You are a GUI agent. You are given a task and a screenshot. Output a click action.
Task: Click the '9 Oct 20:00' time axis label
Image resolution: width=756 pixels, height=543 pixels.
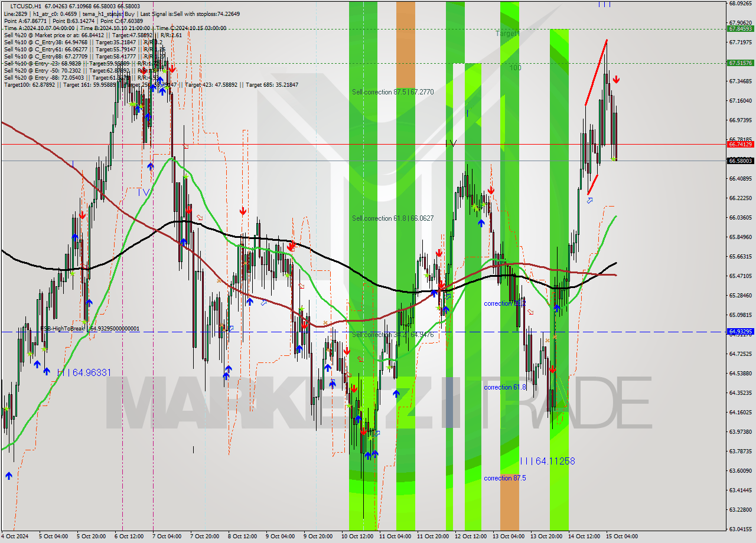click(318, 537)
